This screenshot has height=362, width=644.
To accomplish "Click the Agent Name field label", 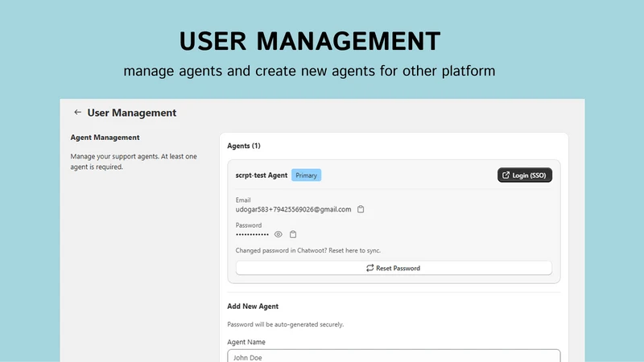I will click(246, 342).
